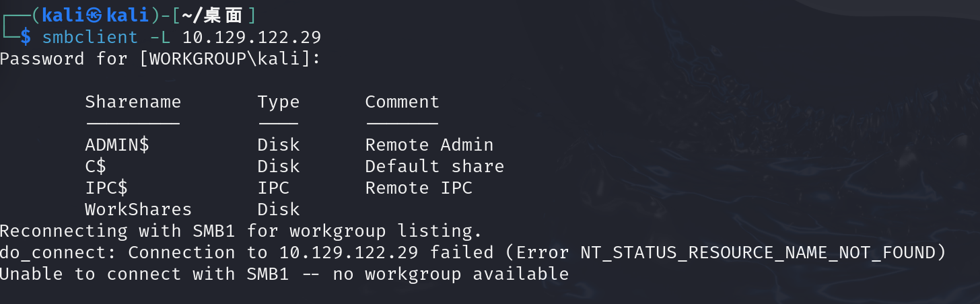
Task: Click the Default share comment
Action: pyautogui.click(x=435, y=166)
